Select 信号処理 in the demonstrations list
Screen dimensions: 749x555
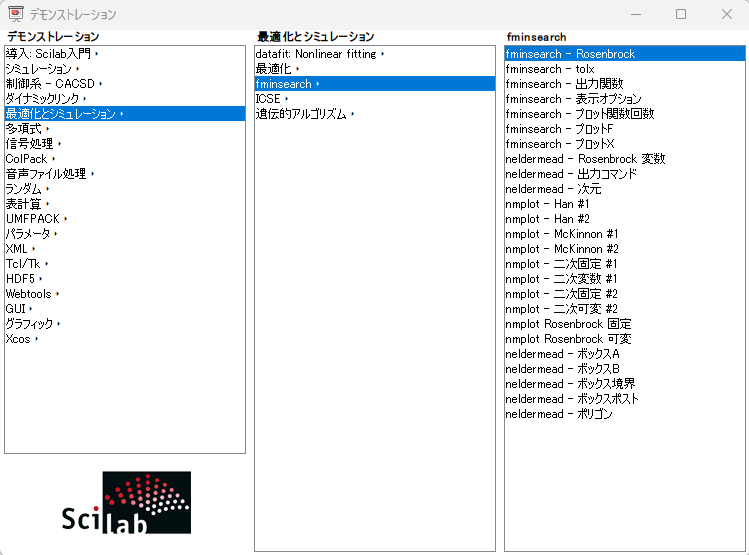(x=29, y=144)
